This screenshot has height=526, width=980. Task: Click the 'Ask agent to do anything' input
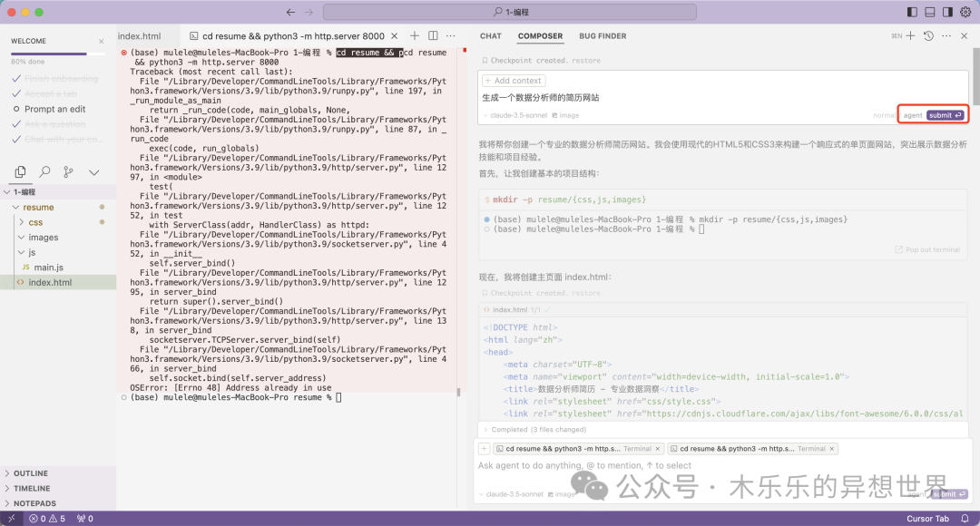pyautogui.click(x=690, y=465)
